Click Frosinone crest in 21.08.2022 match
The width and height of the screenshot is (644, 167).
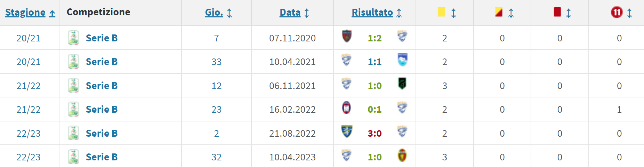tap(347, 132)
